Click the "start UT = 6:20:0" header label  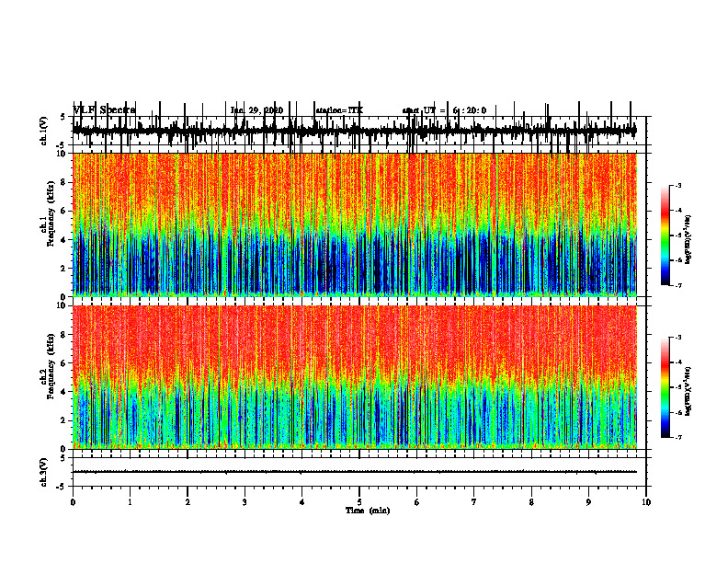(444, 110)
